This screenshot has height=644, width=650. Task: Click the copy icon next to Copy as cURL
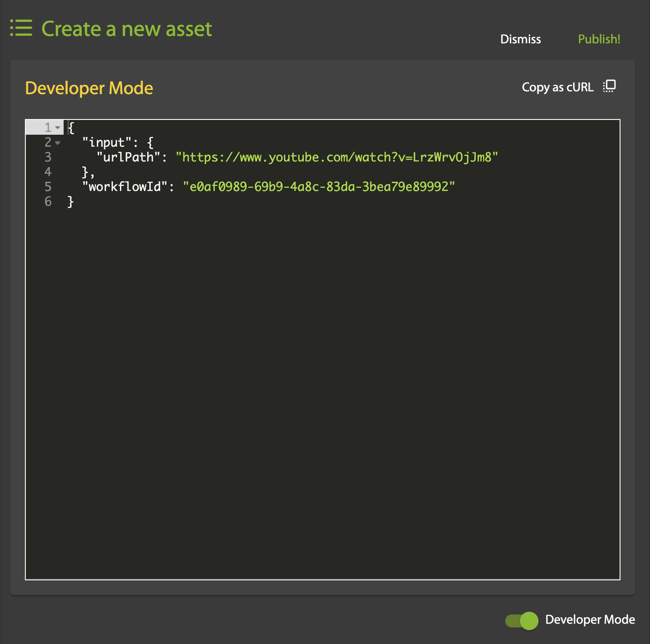click(x=609, y=86)
